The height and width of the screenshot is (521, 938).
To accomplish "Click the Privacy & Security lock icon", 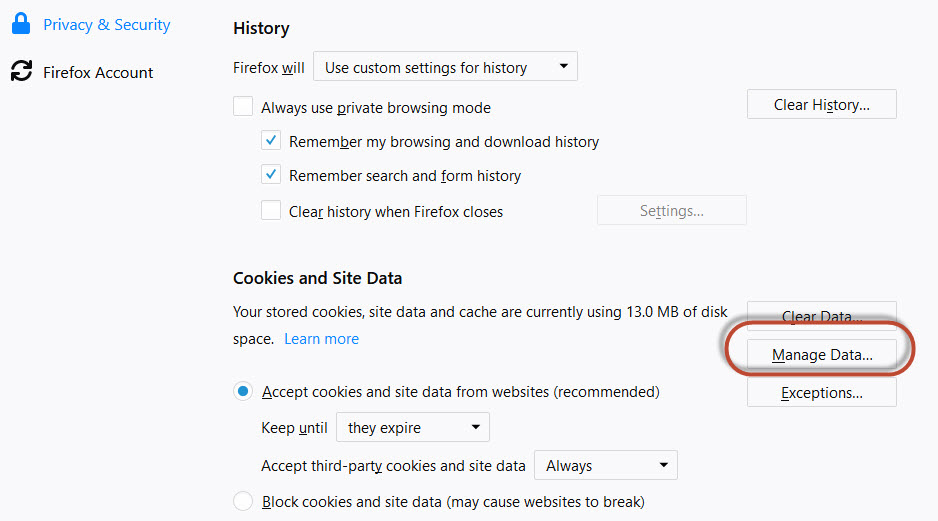I will 21,23.
